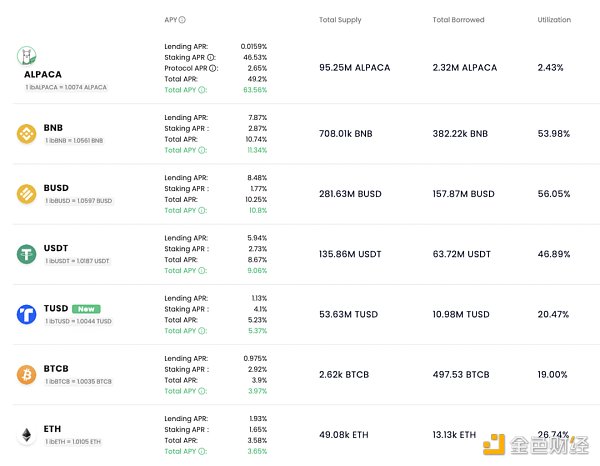
Task: Click the info icon beside APY header
Action: tap(182, 20)
